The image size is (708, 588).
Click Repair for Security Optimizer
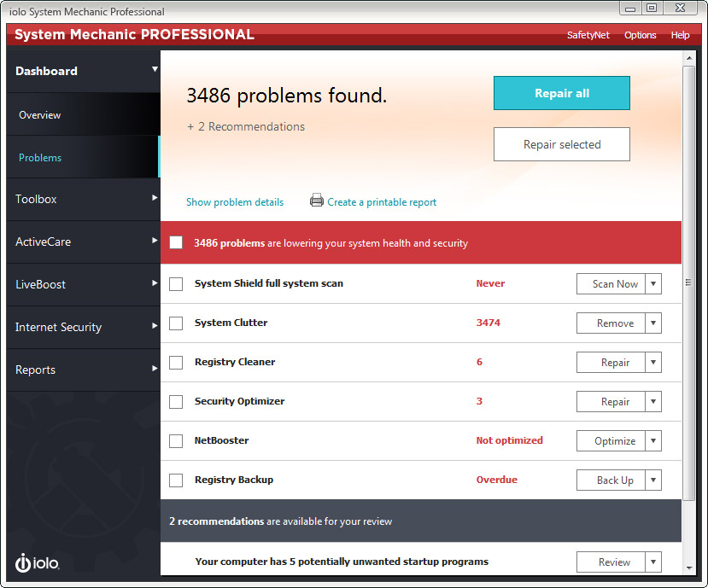611,402
